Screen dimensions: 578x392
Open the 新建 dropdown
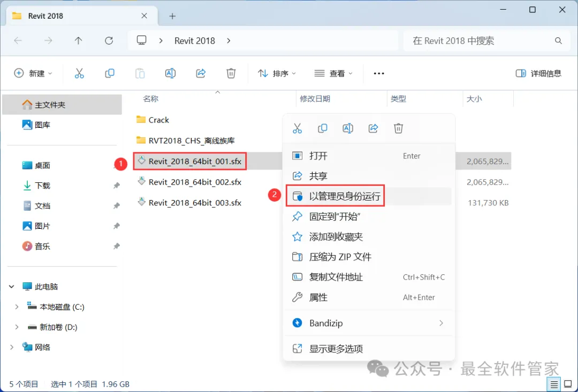pos(33,73)
